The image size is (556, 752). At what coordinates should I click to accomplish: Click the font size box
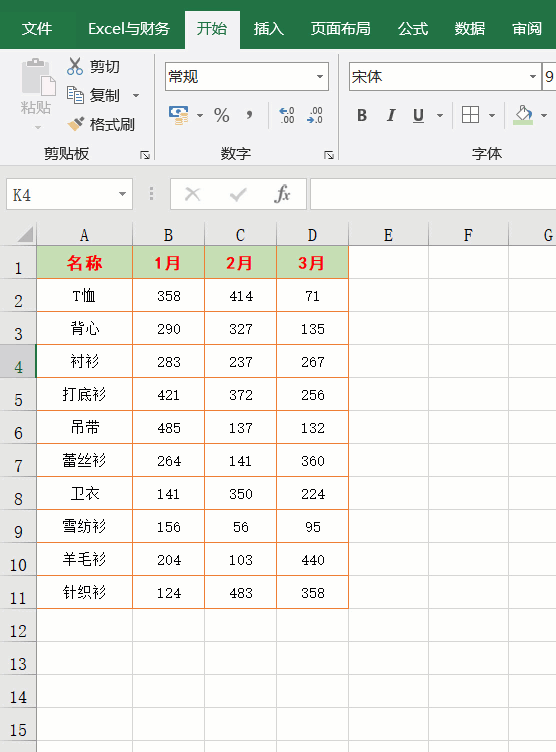[549, 77]
